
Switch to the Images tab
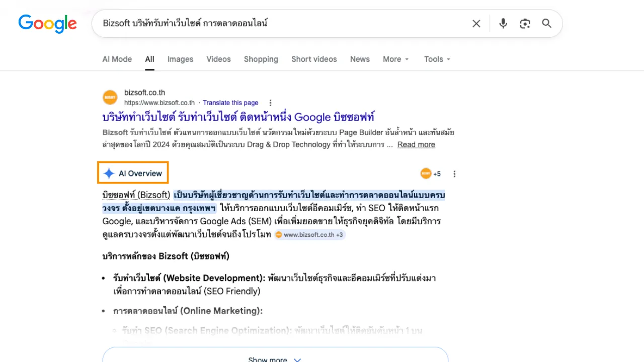coord(180,59)
